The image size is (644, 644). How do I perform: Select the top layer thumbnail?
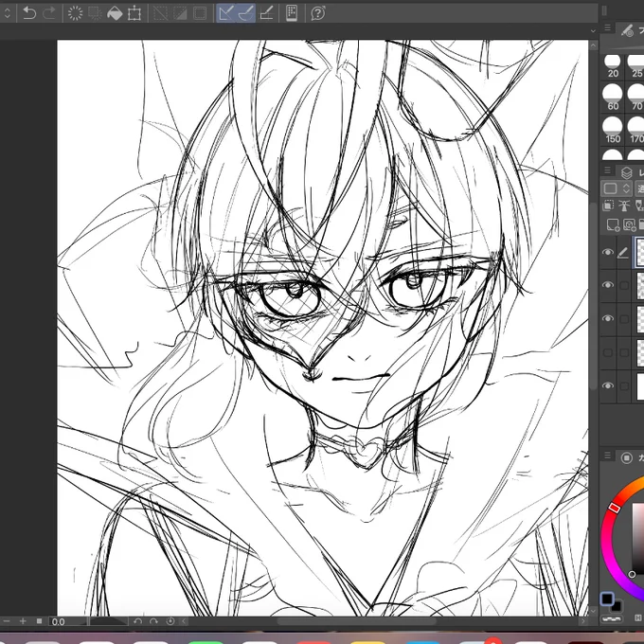click(639, 252)
